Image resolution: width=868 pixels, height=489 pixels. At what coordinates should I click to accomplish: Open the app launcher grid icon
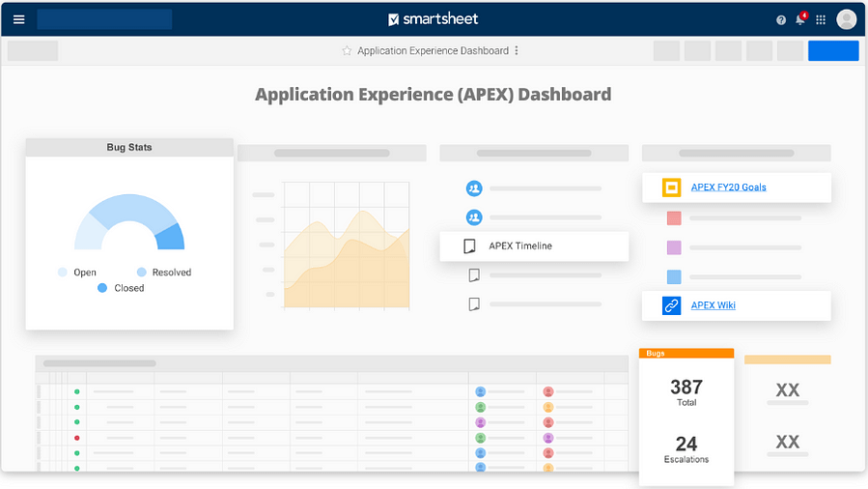tap(821, 20)
